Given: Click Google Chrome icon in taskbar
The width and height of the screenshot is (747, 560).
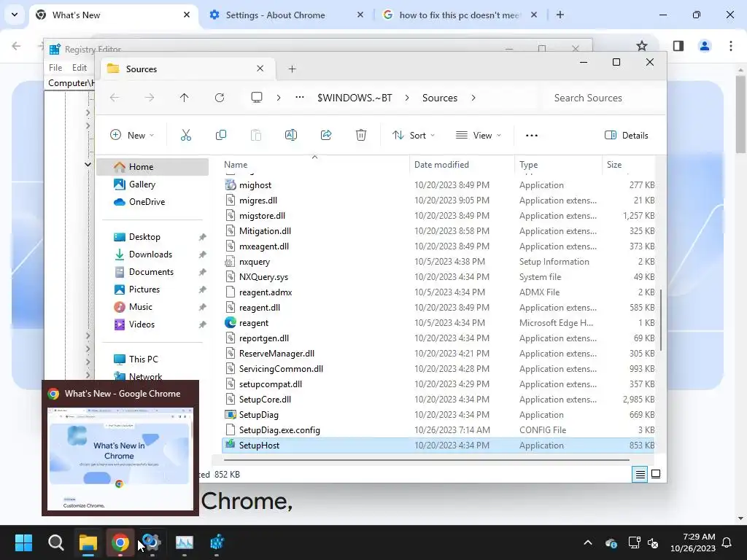Looking at the screenshot, I should 120,542.
